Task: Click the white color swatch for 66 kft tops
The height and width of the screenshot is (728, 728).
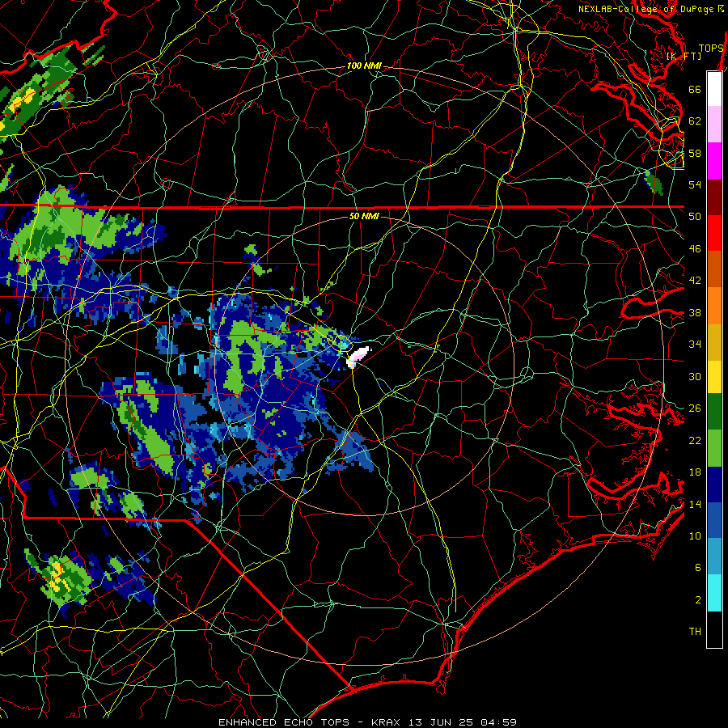Action: tap(714, 89)
